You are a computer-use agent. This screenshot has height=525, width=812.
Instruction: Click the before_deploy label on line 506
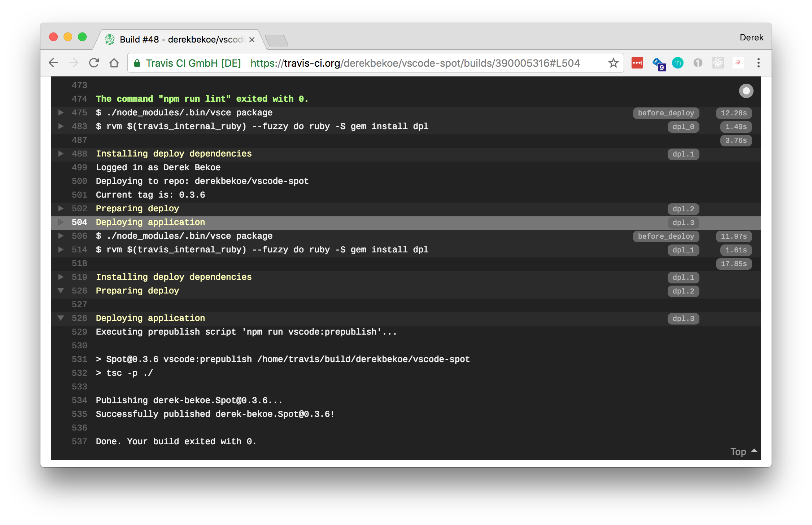point(666,236)
